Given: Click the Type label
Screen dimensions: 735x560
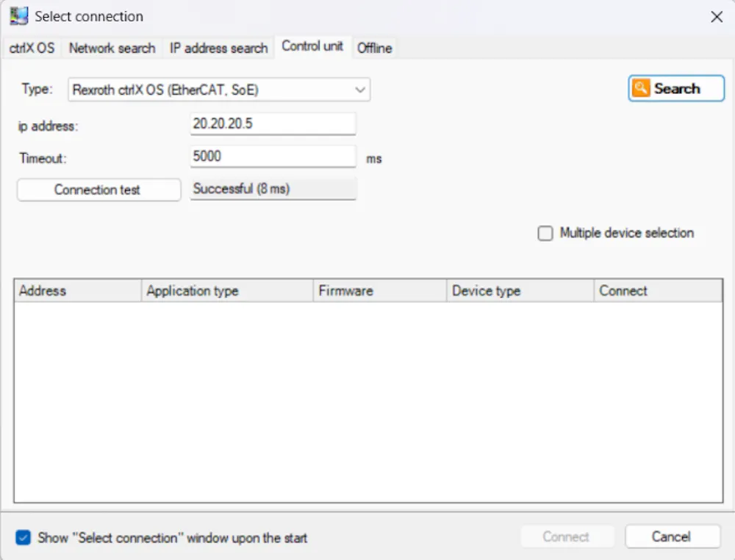Looking at the screenshot, I should pyautogui.click(x=37, y=89).
